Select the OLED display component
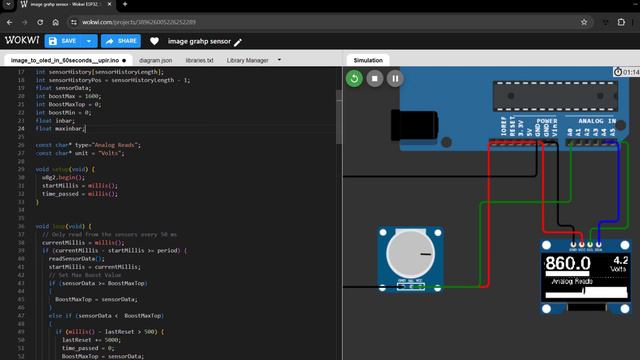Image resolution: width=640 pixels, height=360 pixels. tap(586, 277)
